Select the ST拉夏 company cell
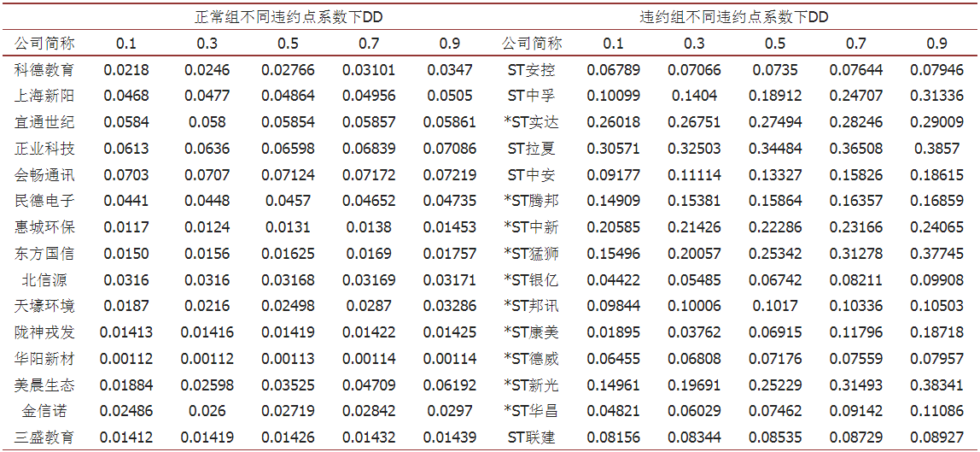Viewport: 980px width, 452px height. point(531,149)
